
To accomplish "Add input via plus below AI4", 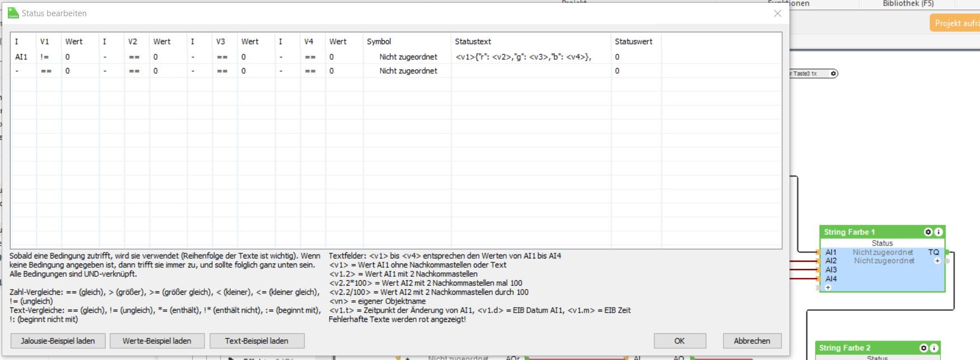I will 828,287.
